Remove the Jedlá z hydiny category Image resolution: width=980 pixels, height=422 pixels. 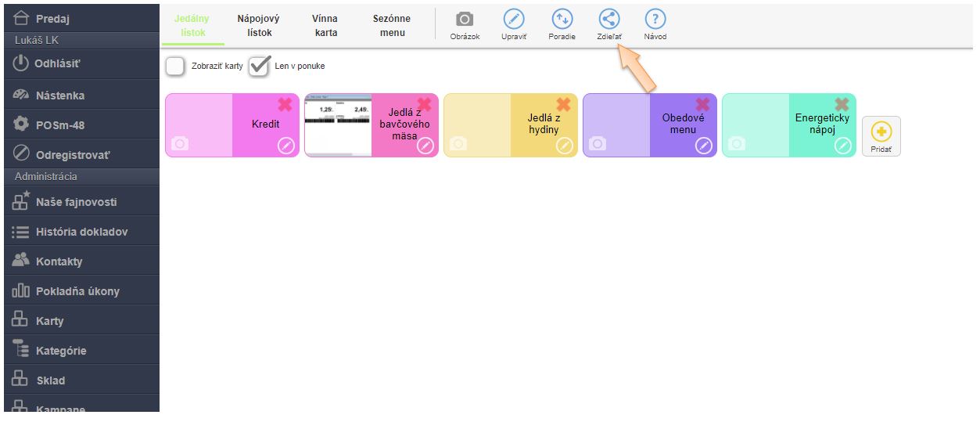pos(564,105)
